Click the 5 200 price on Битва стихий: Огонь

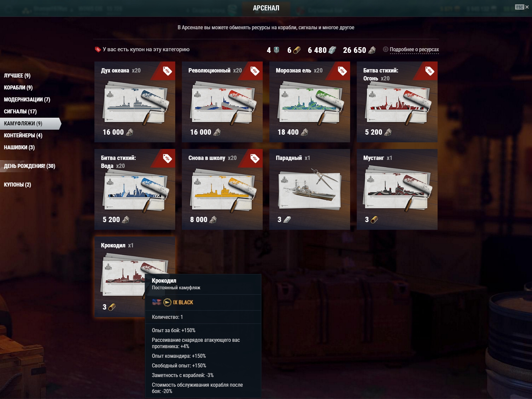click(373, 132)
